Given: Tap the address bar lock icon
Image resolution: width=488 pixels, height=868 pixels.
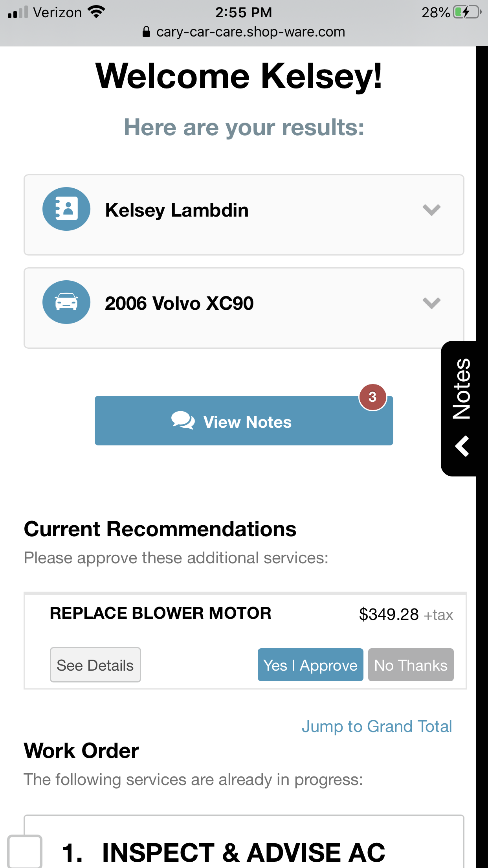Looking at the screenshot, I should (x=146, y=32).
